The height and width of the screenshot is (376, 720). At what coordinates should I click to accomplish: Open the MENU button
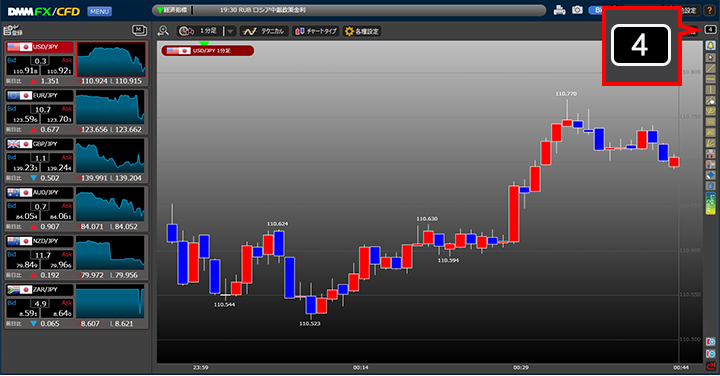pos(99,11)
